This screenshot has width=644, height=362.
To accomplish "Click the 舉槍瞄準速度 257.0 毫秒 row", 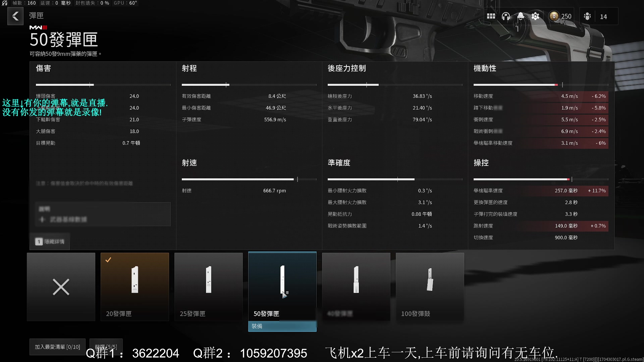I will tap(541, 191).
